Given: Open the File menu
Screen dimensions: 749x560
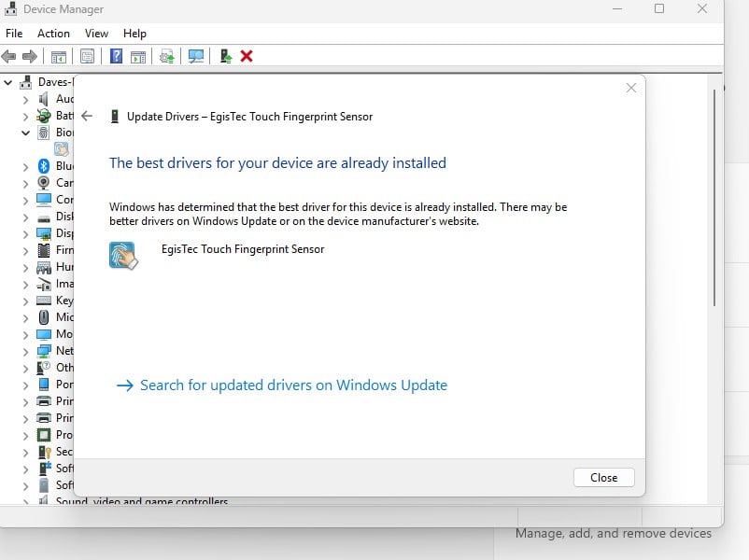Looking at the screenshot, I should point(14,34).
